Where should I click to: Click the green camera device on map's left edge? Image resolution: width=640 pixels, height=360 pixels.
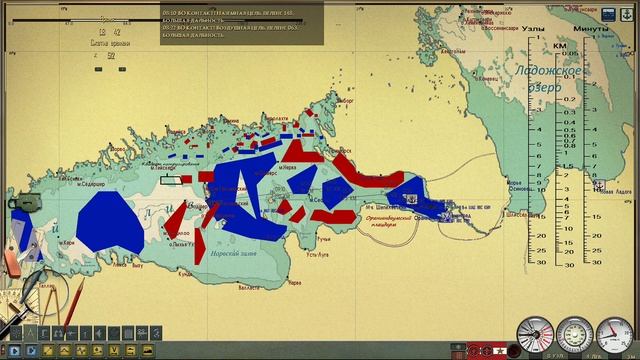[x=24, y=202]
